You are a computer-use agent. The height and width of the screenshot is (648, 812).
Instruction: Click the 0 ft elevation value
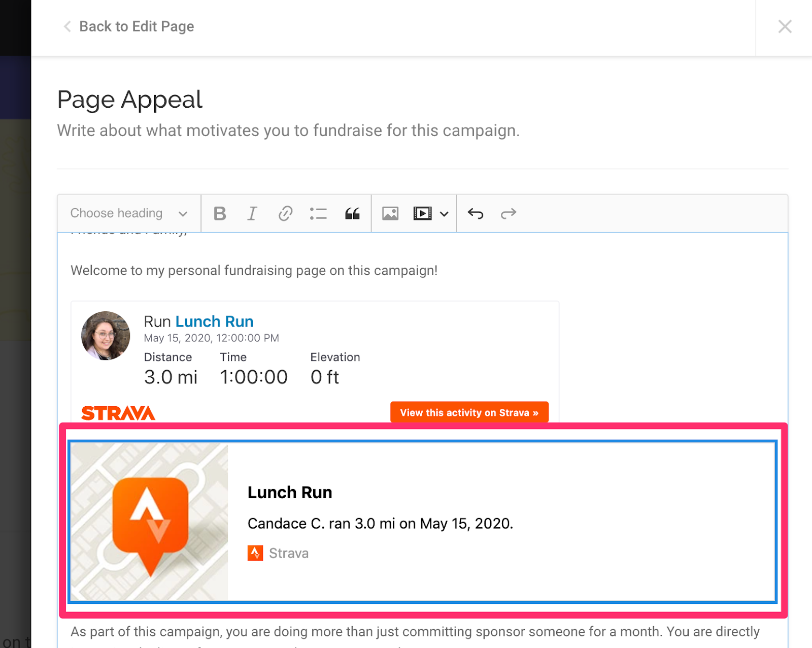(325, 377)
